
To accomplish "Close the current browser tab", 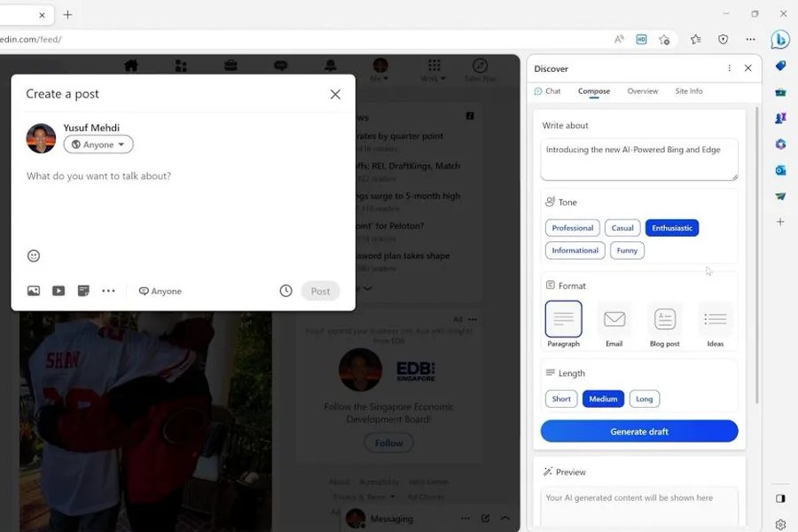I will click(x=43, y=15).
